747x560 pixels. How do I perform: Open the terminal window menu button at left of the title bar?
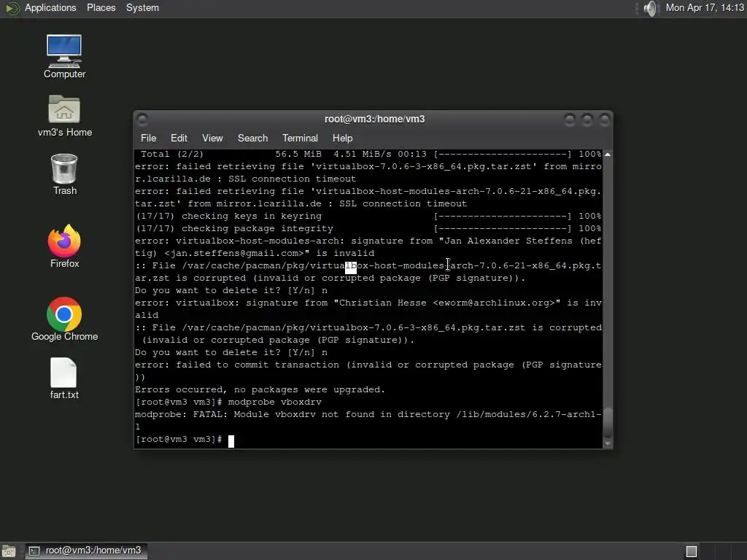tap(142, 119)
